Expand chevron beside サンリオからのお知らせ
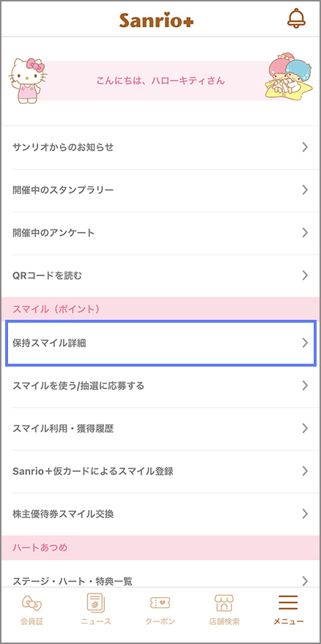The image size is (321, 644). pos(305,147)
